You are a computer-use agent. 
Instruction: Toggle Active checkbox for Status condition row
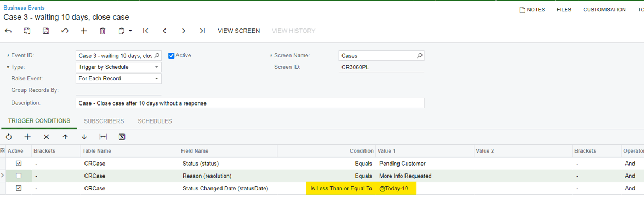19,164
